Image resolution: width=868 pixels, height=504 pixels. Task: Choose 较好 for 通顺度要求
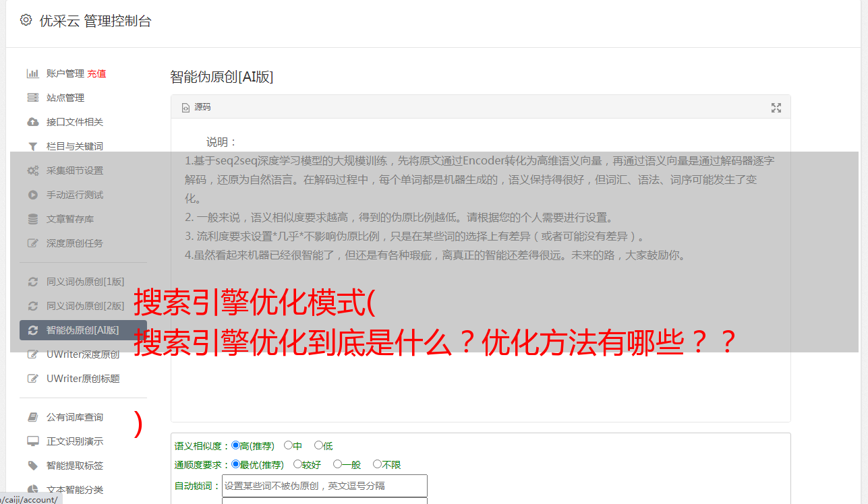coord(298,464)
